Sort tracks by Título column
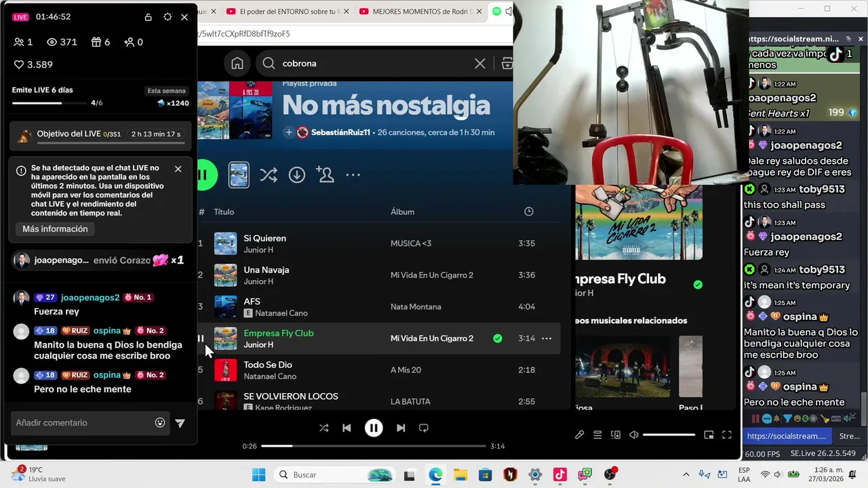 [x=224, y=211]
